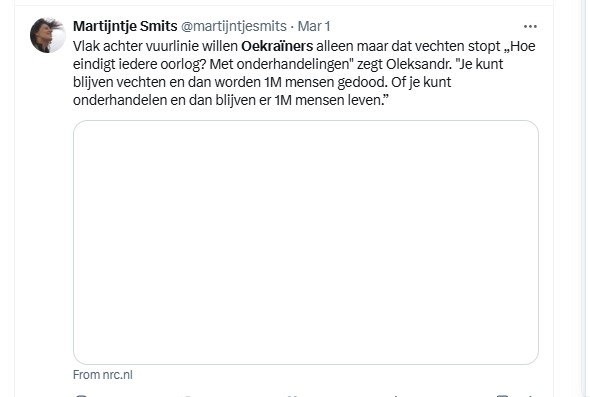The image size is (590, 397).
Task: Bookmark the tweet via bookmark icon
Action: 502,396
